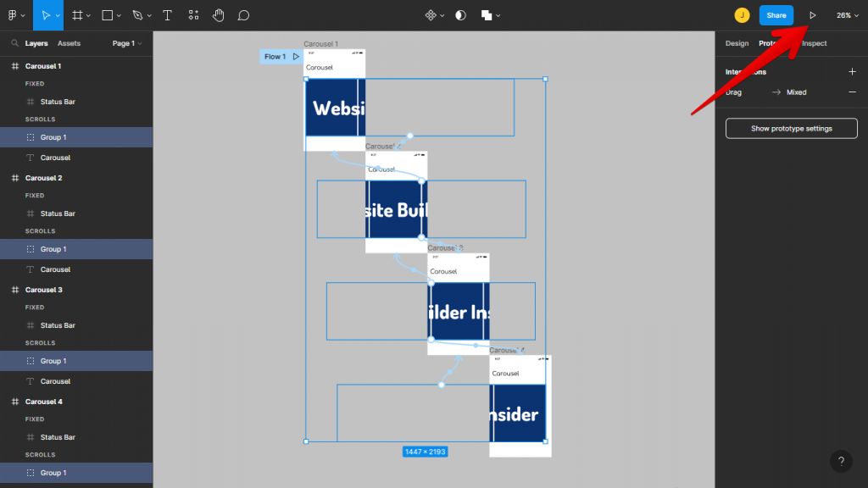The image size is (868, 488).
Task: Click Show prototype settings
Action: tap(791, 128)
